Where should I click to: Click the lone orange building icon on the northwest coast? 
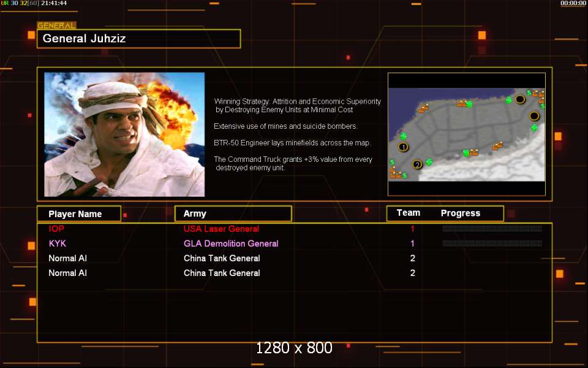pos(423,108)
